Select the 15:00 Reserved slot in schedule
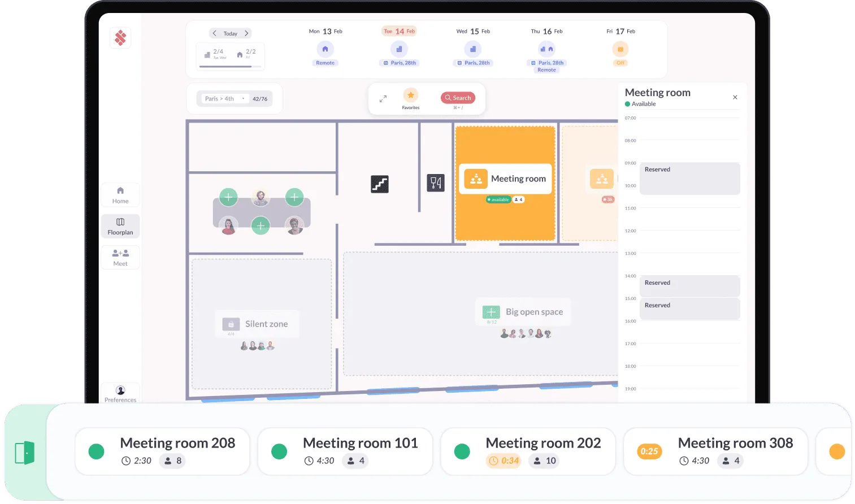The width and height of the screenshot is (855, 504). pos(690,309)
